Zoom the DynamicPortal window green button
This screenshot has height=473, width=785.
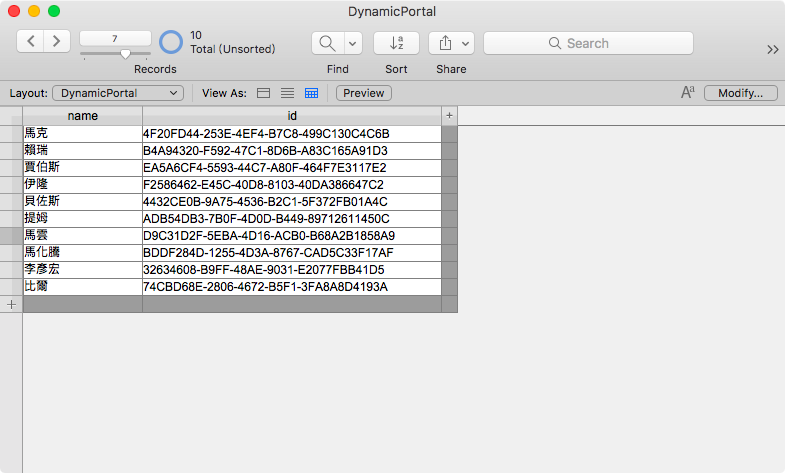coord(54,11)
